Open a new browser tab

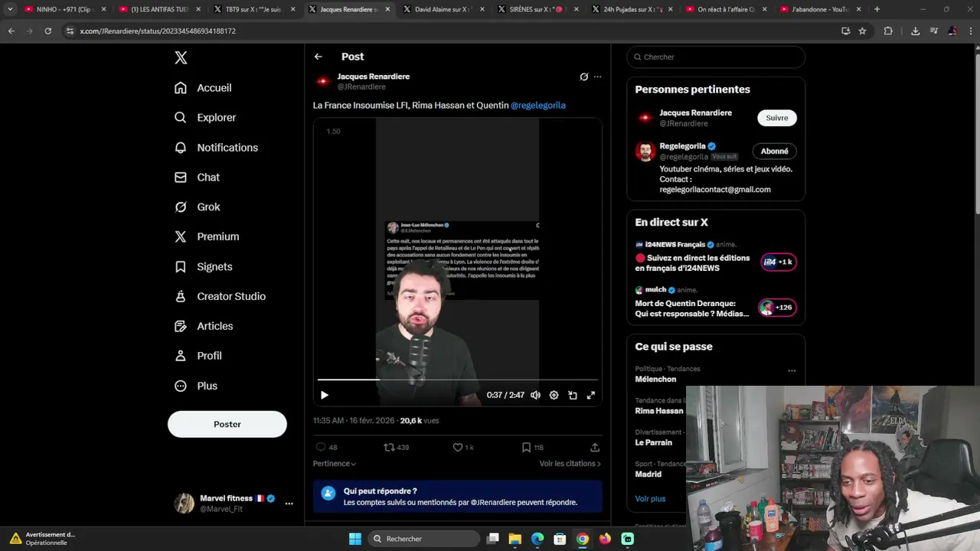tap(877, 9)
